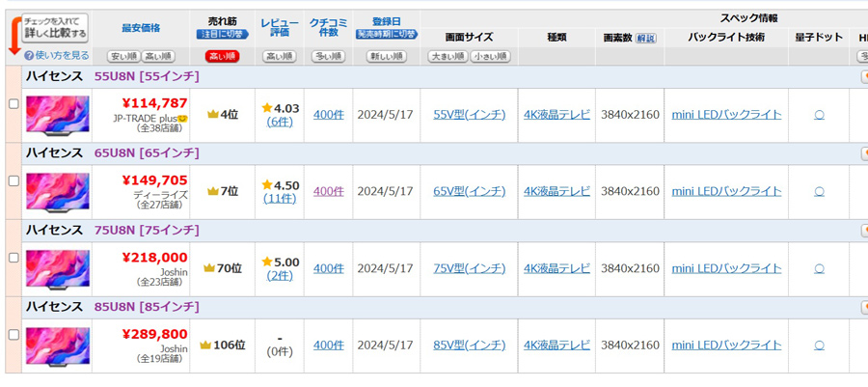
Task: Click price ¥289,800
Action: (x=154, y=335)
